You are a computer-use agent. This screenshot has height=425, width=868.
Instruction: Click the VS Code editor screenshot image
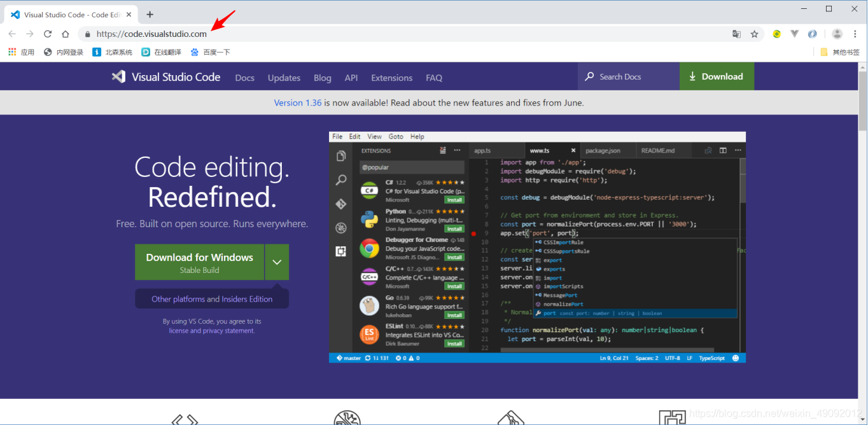coord(537,247)
